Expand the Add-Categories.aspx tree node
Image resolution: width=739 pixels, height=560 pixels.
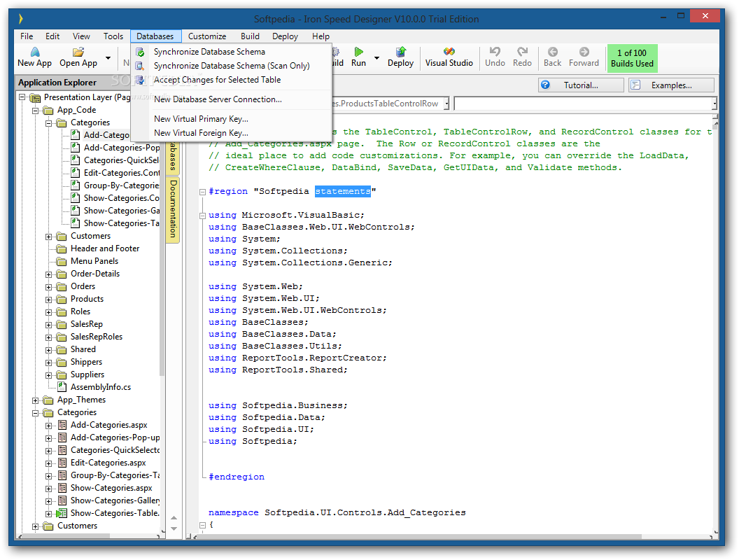(48, 426)
